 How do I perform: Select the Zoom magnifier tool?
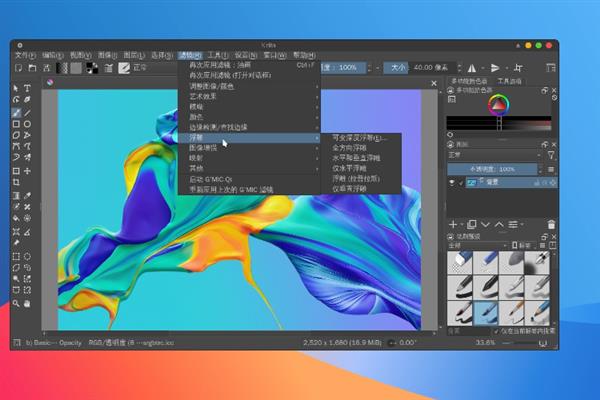point(16,304)
